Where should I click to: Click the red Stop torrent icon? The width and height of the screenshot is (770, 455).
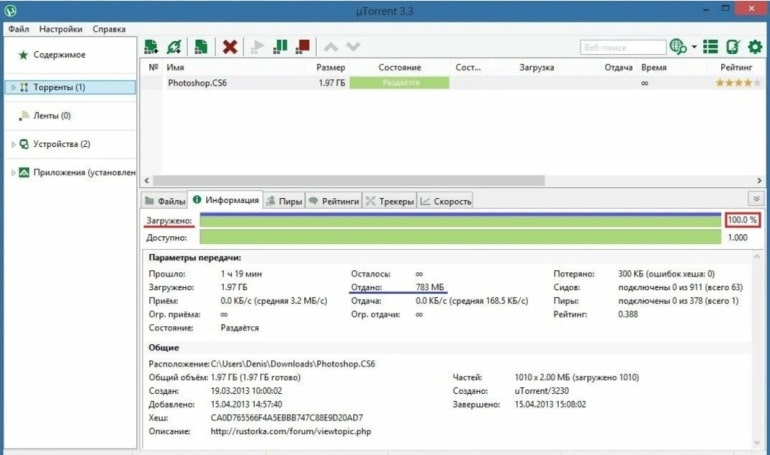(303, 47)
